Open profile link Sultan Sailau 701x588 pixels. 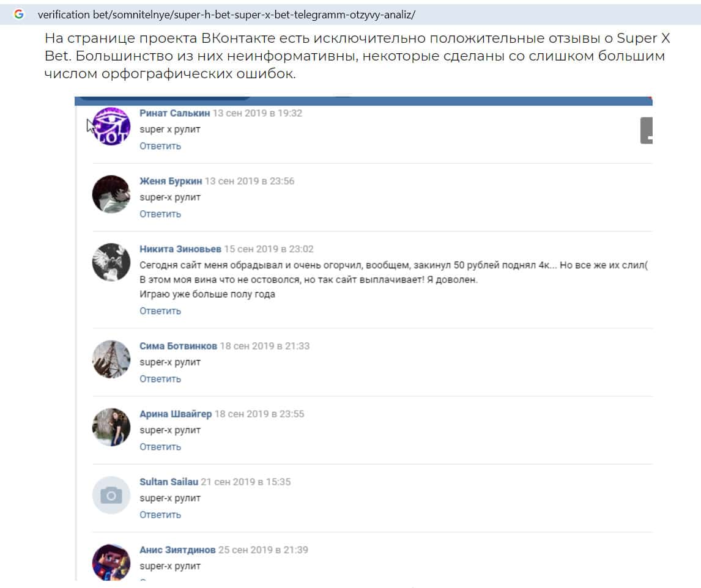point(169,482)
